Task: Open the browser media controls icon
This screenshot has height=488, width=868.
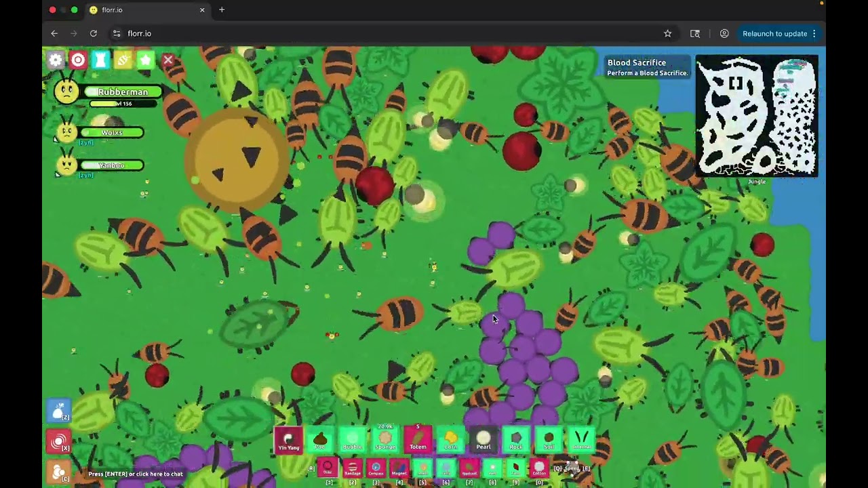Action: coord(695,33)
